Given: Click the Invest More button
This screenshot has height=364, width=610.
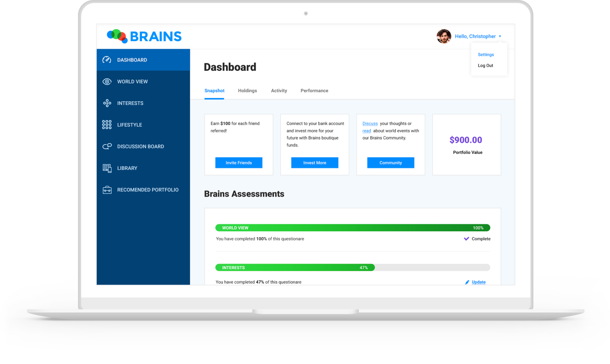Looking at the screenshot, I should point(315,163).
